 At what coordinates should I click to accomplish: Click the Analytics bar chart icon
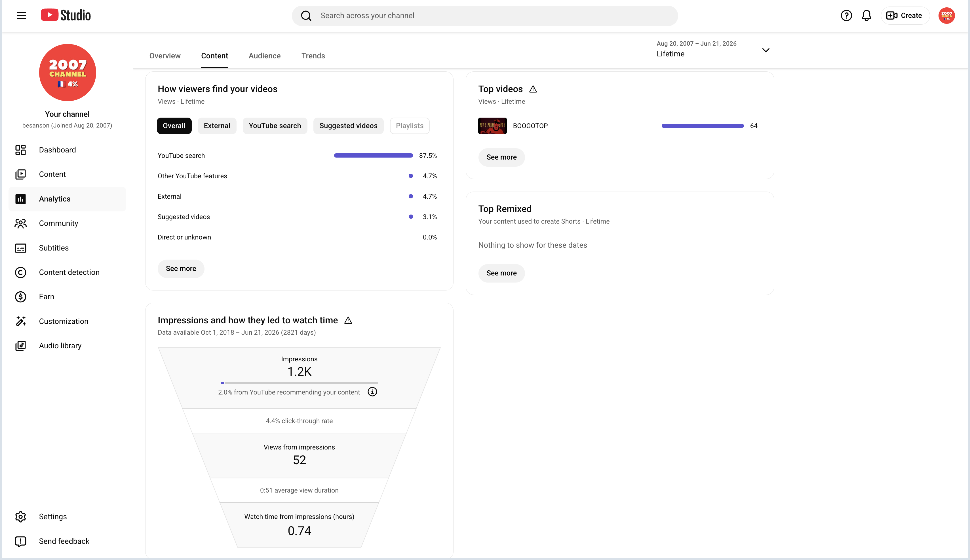coord(20,199)
